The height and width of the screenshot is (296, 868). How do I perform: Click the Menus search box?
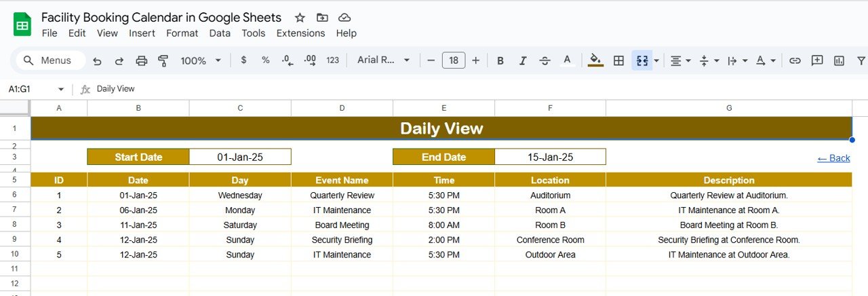pyautogui.click(x=50, y=60)
